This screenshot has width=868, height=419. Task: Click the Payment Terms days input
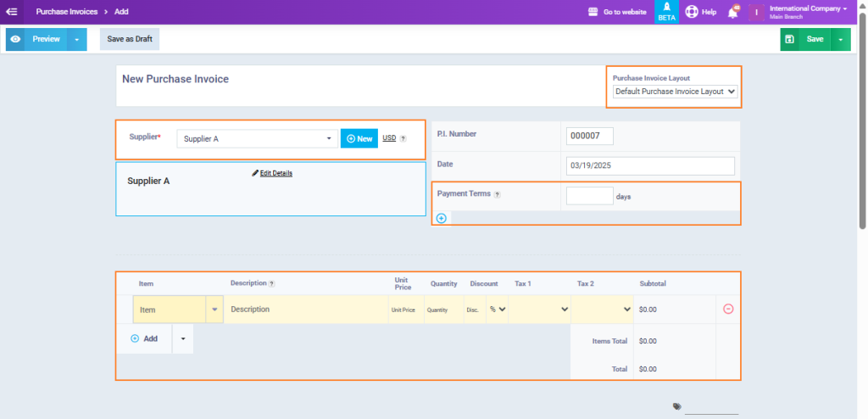[590, 196]
